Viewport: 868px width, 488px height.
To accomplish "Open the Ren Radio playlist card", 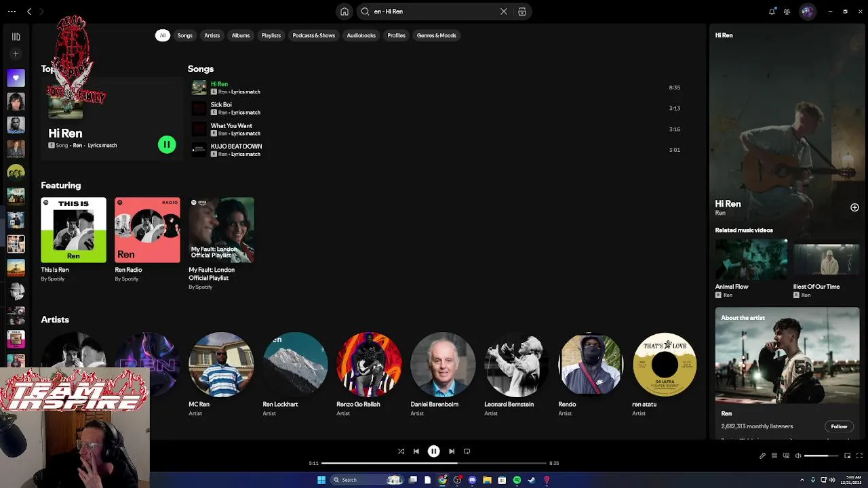I will pos(147,239).
